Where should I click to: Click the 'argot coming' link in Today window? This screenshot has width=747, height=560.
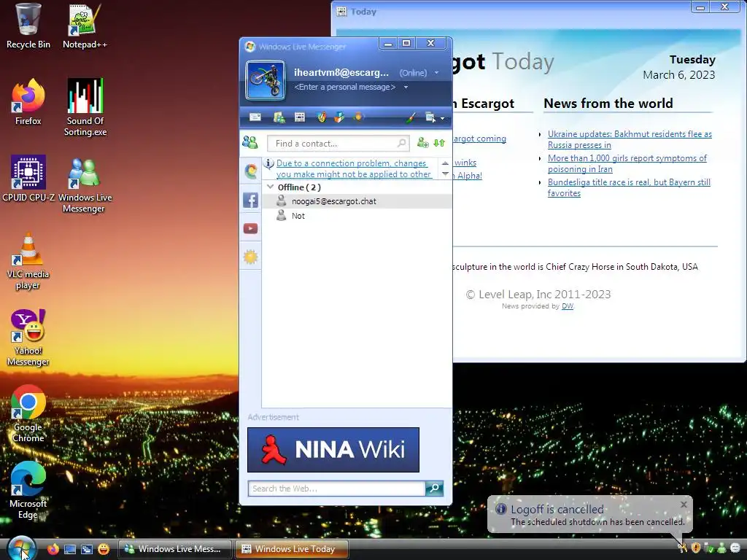[x=479, y=139]
